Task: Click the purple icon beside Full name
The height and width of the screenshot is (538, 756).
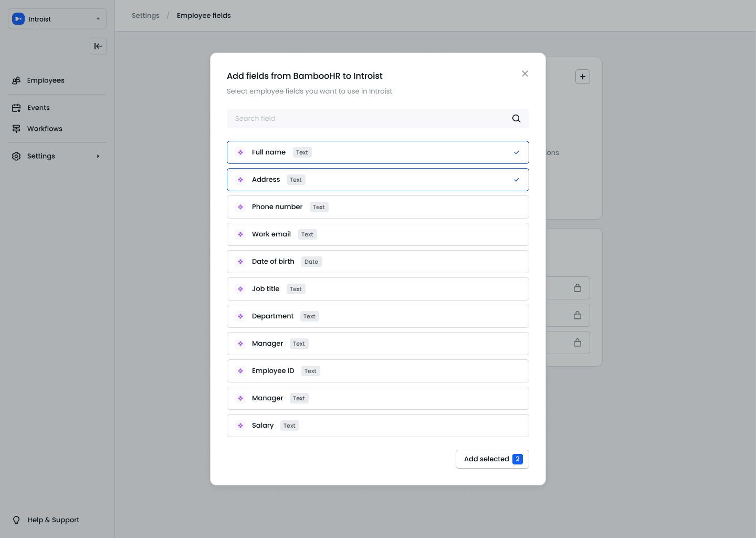Action: 240,152
